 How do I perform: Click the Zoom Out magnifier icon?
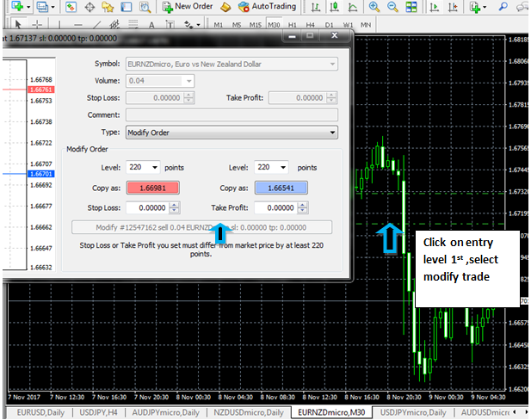pos(392,7)
